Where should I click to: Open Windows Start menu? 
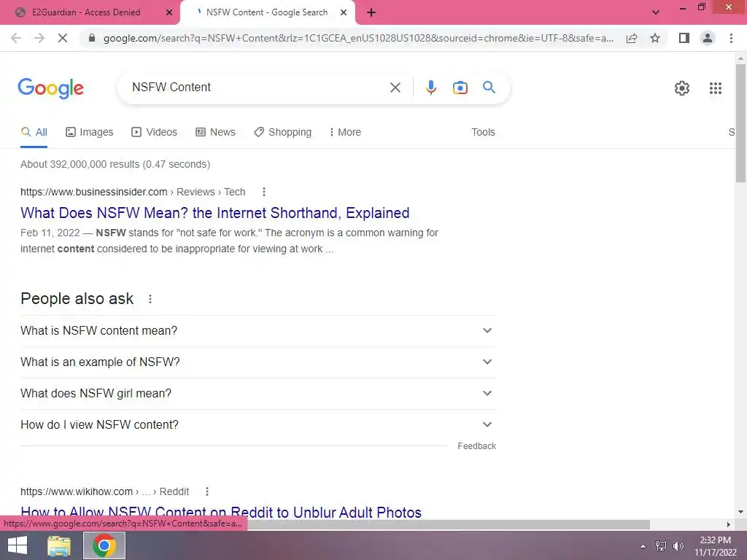tap(18, 545)
